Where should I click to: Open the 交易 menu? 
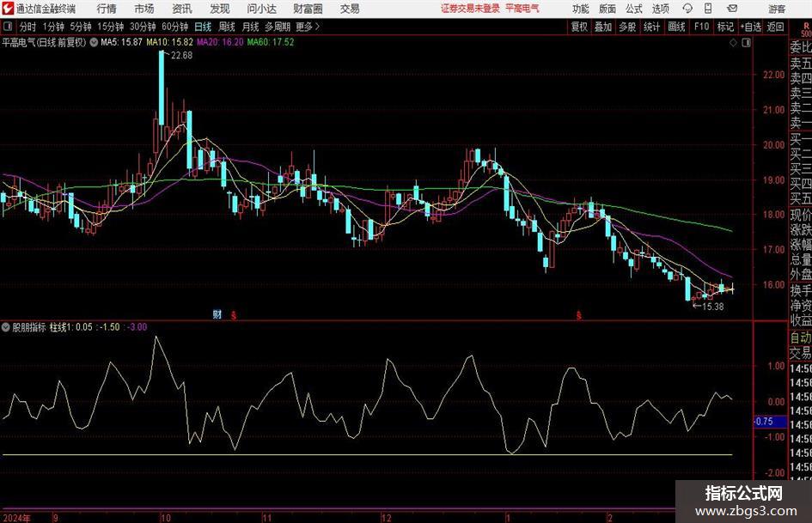[350, 9]
